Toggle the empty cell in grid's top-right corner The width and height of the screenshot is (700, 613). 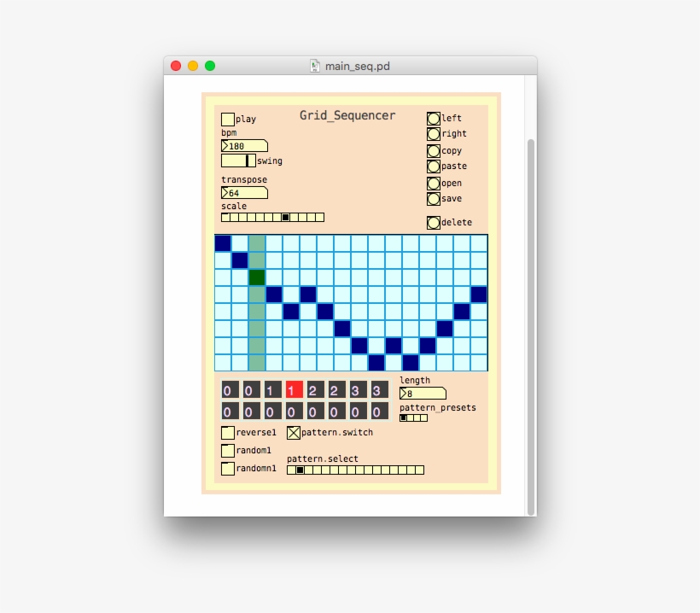coord(479,243)
